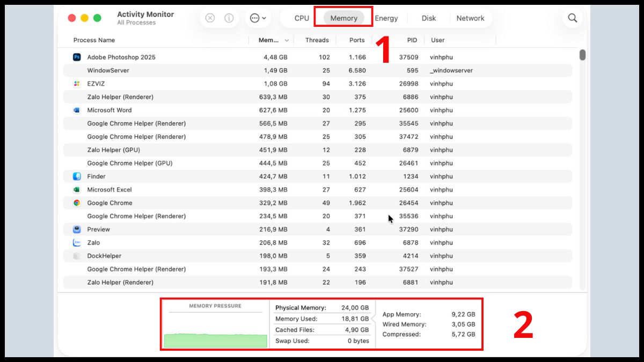Screen dimensions: 644x362
Task: Click the Google Chrome process icon
Action: 77,203
